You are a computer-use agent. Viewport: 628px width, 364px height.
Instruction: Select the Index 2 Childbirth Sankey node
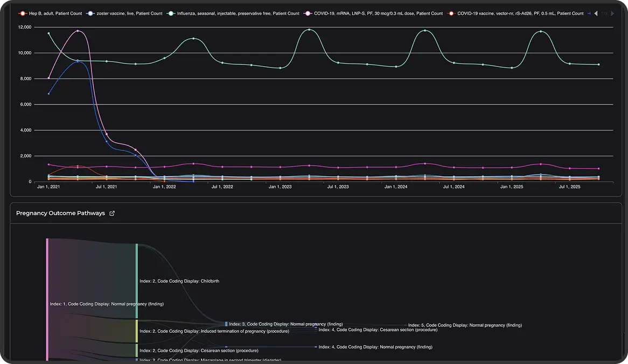[137, 281]
